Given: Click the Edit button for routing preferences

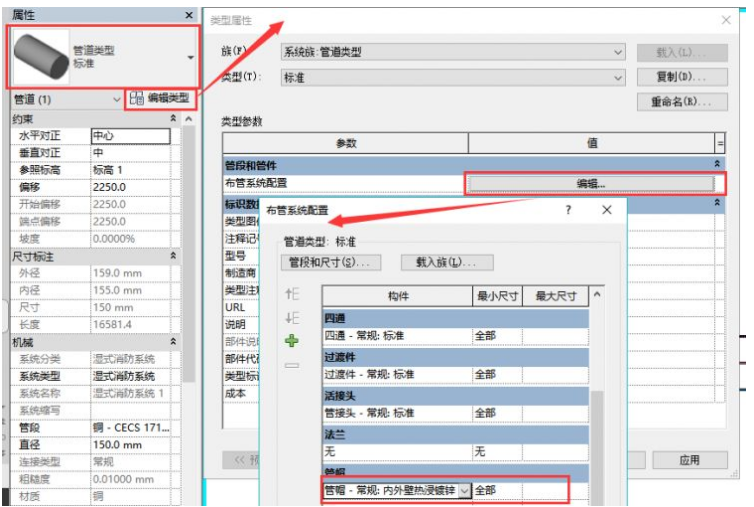Looking at the screenshot, I should (x=591, y=184).
